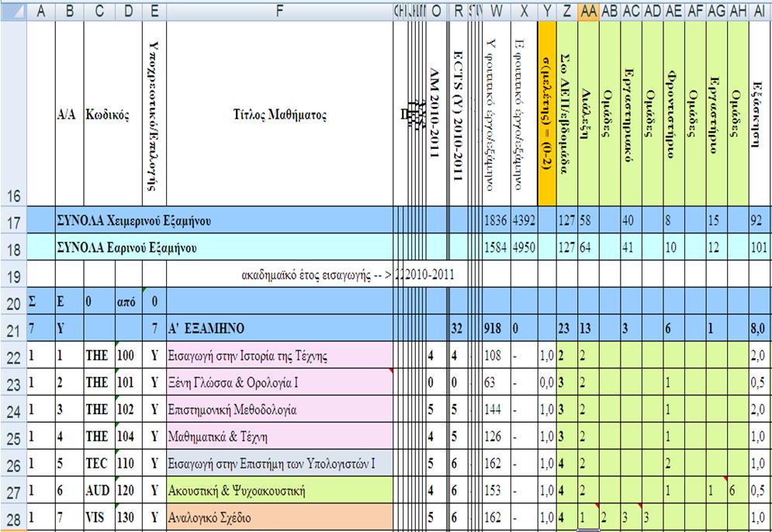This screenshot has width=772, height=532.
Task: Select row 21 header
Action: [13, 328]
